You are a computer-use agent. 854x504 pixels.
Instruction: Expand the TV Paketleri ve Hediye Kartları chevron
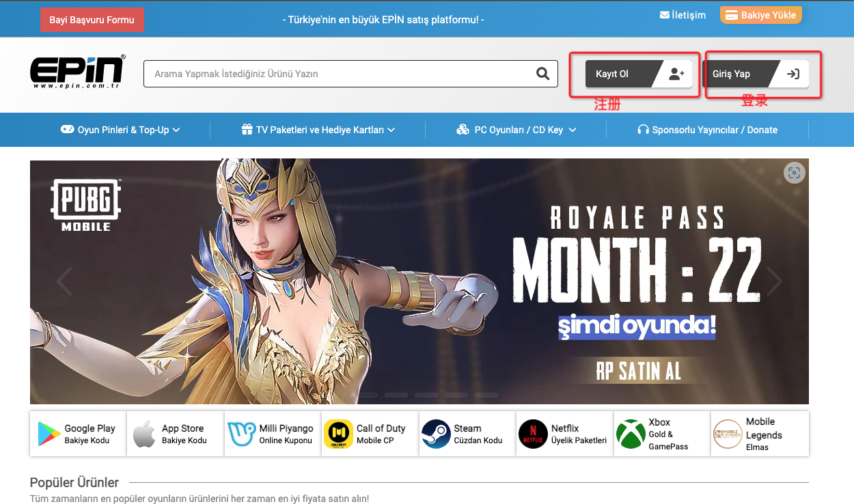pyautogui.click(x=391, y=130)
